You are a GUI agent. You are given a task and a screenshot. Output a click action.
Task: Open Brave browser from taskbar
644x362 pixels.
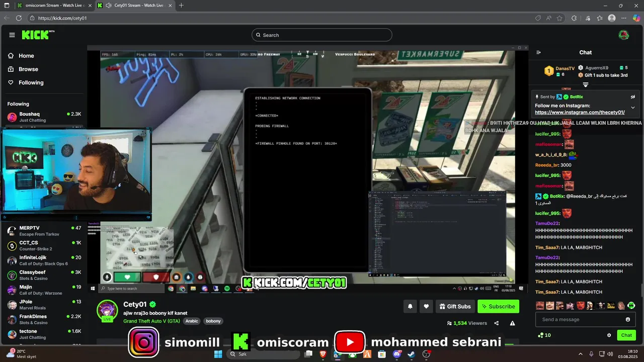[x=323, y=354]
